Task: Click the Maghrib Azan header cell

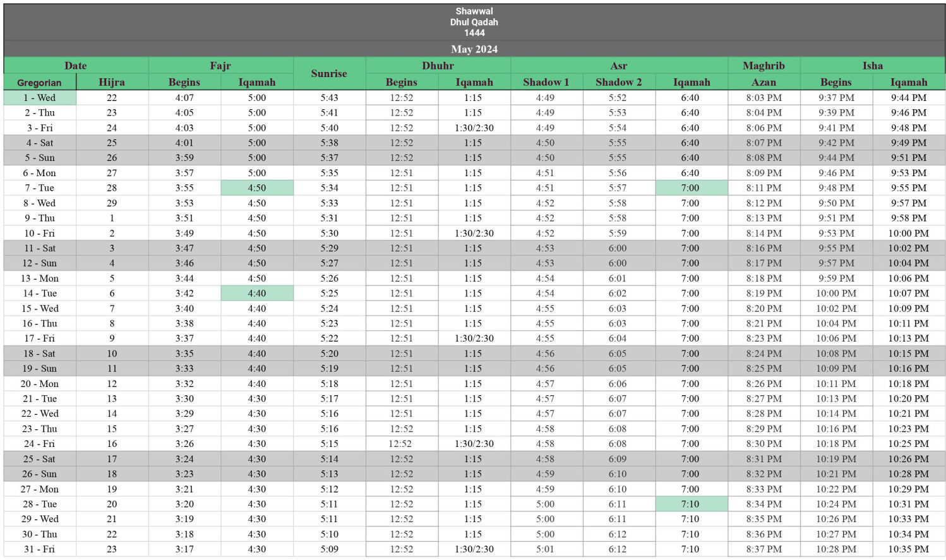Action: point(763,82)
